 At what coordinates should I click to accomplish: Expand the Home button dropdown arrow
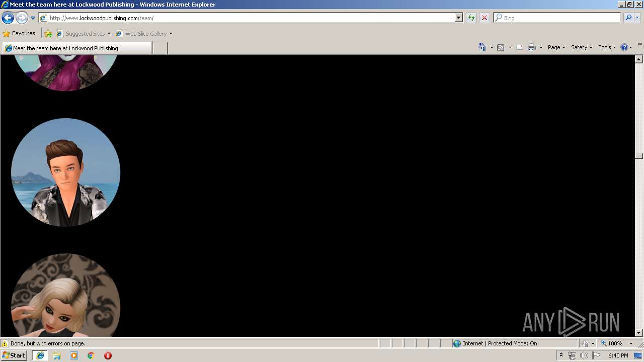click(x=492, y=47)
